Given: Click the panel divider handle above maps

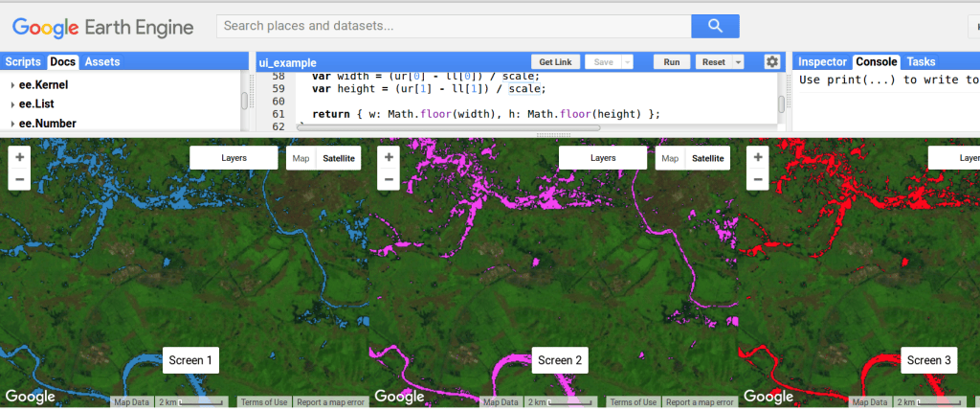Looking at the screenshot, I should pos(552,134).
